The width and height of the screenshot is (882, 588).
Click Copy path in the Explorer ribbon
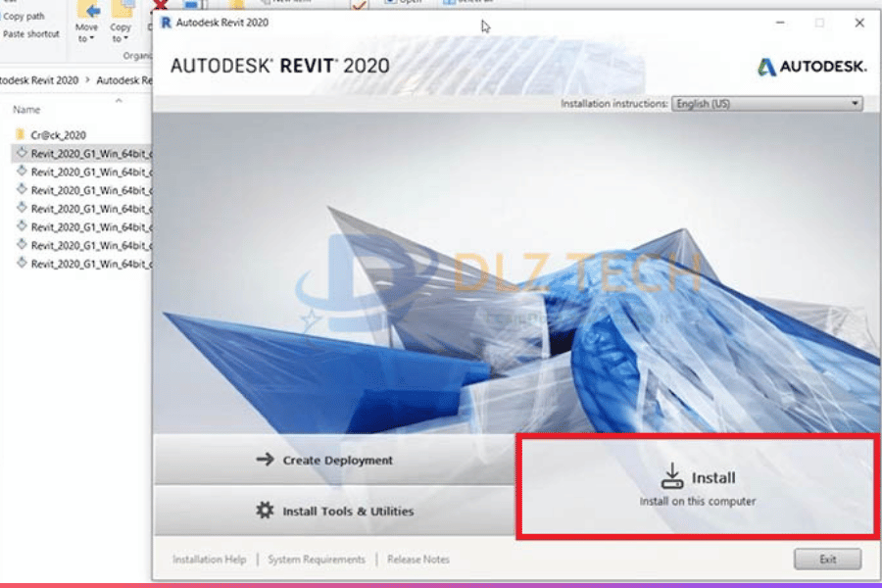pos(24,17)
